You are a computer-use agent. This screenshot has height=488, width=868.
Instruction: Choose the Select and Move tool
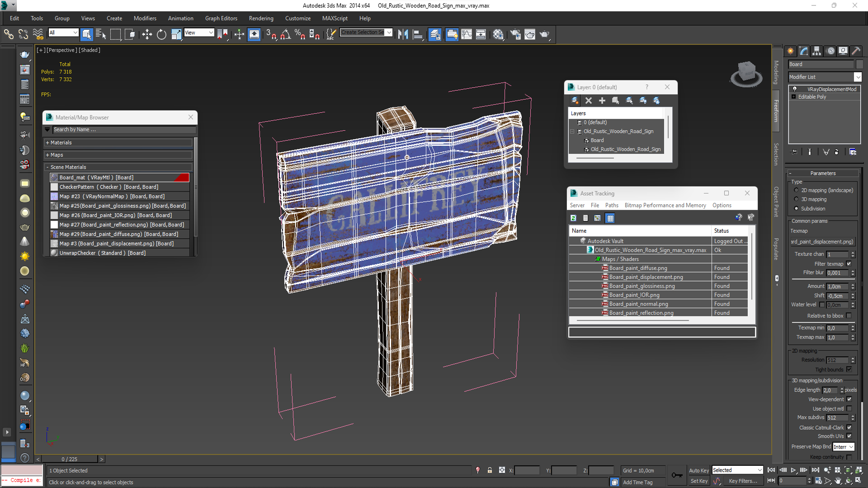click(x=147, y=34)
